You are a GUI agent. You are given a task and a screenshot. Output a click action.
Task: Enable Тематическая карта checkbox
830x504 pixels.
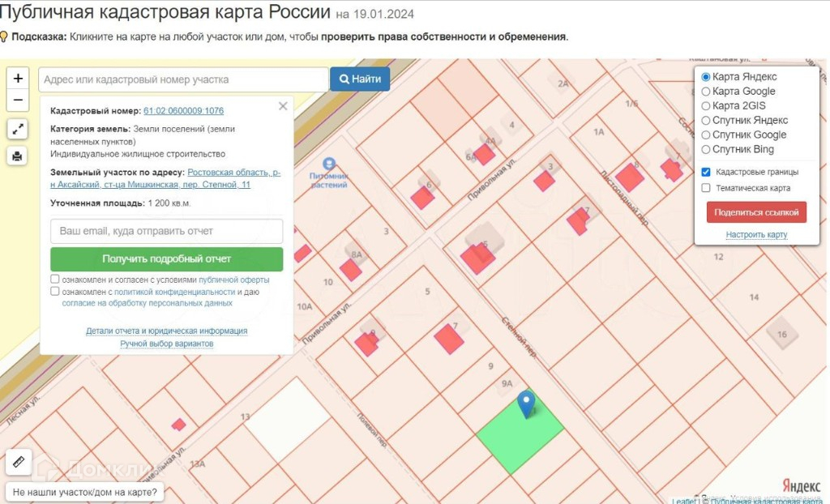(x=706, y=188)
